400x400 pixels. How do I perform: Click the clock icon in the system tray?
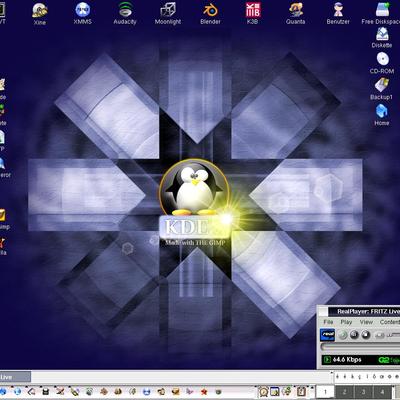point(264,391)
